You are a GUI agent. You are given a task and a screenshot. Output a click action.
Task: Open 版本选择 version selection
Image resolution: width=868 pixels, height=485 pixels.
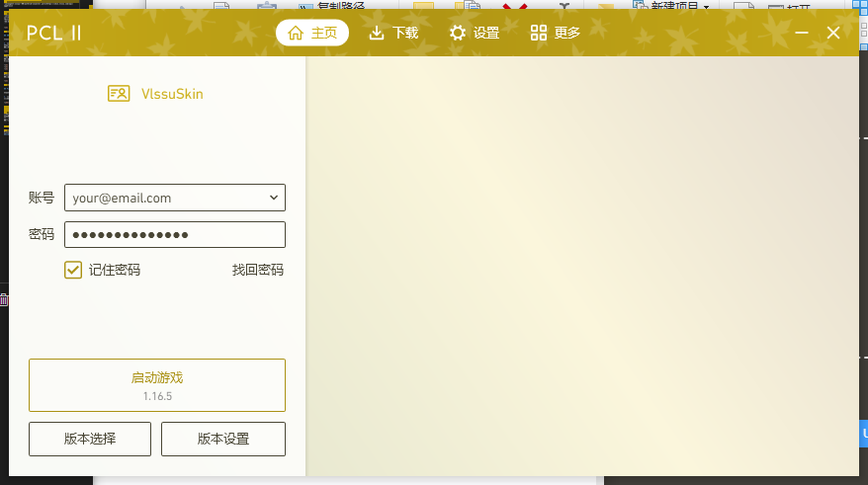[x=90, y=439]
